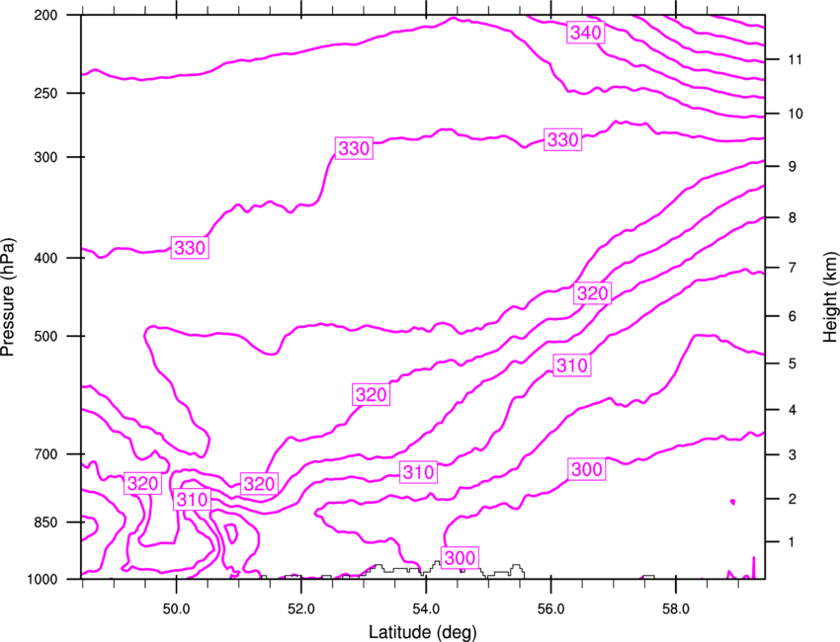Click the 1 km height tick label

tap(792, 542)
